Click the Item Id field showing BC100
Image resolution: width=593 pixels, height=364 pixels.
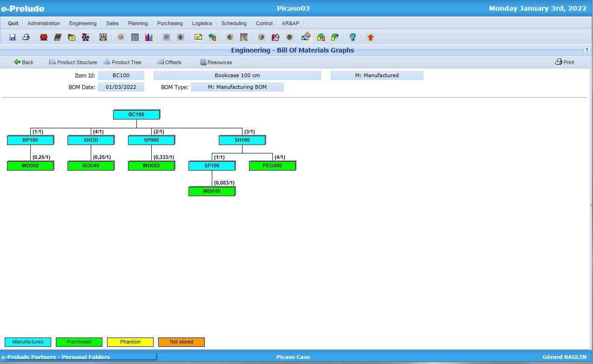pos(121,75)
